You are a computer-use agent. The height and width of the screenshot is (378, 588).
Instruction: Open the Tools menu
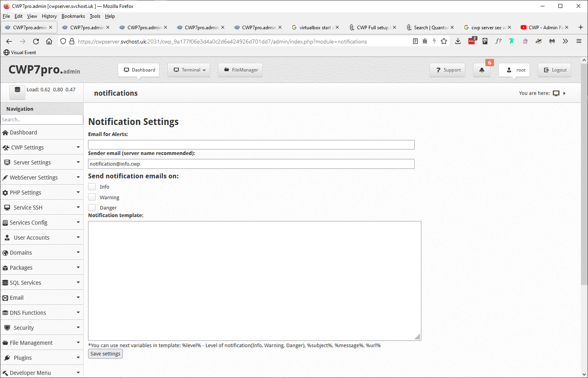pos(95,16)
